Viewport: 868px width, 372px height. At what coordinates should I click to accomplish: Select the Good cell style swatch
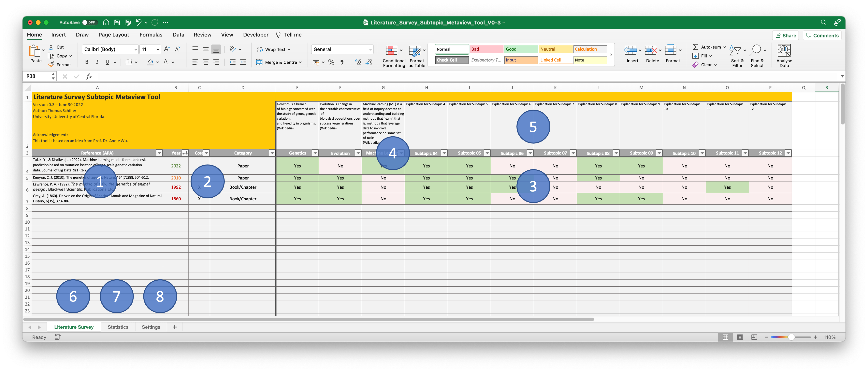point(520,49)
